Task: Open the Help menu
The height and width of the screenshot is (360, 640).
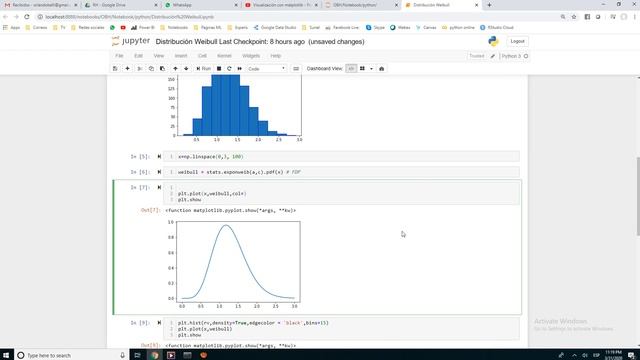Action: coord(276,56)
